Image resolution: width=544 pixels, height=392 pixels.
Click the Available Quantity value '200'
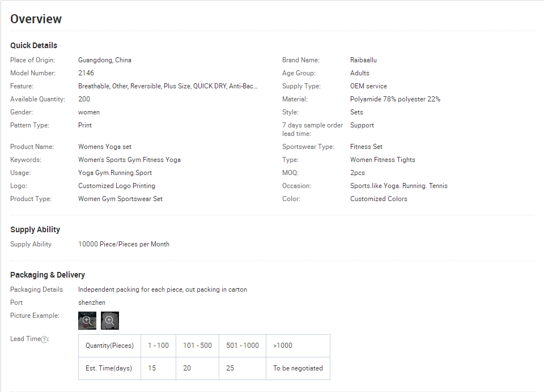point(84,99)
